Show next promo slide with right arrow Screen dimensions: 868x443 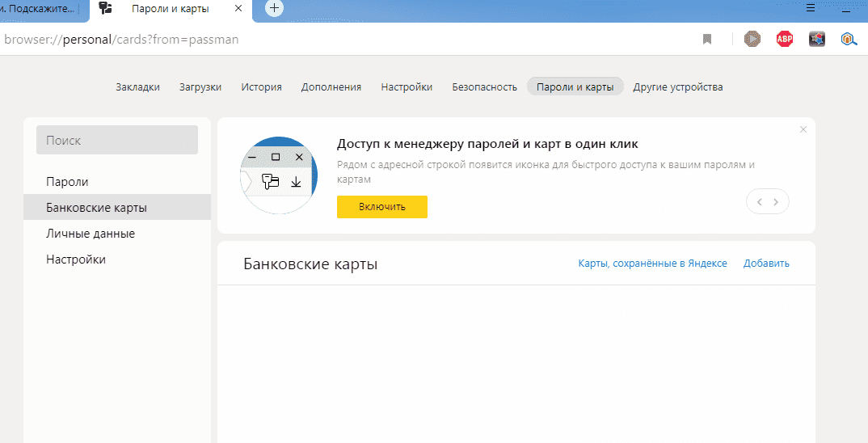tap(777, 202)
